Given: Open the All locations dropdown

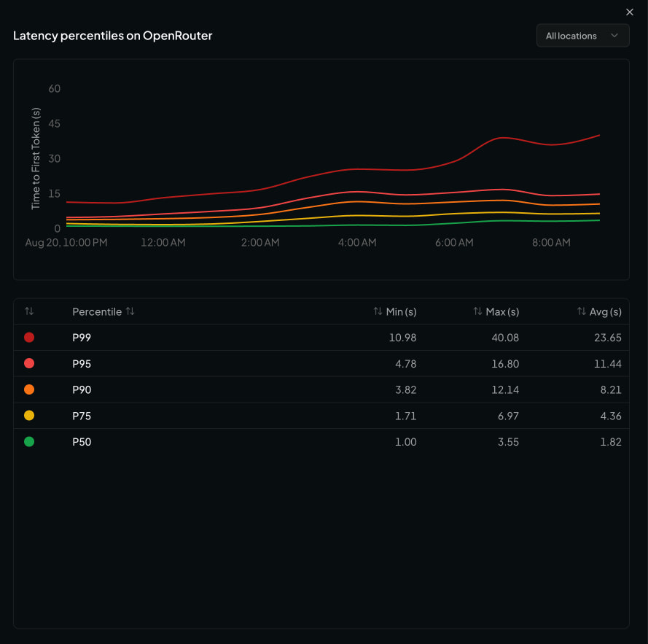Looking at the screenshot, I should (x=582, y=36).
